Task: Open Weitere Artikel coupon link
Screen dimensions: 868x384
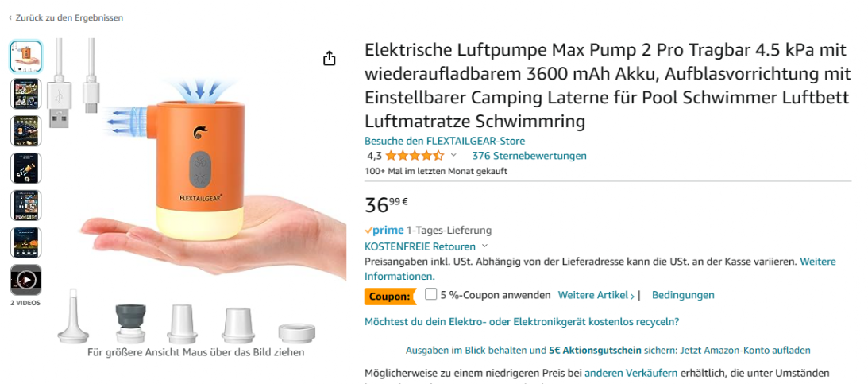Action: [596, 295]
